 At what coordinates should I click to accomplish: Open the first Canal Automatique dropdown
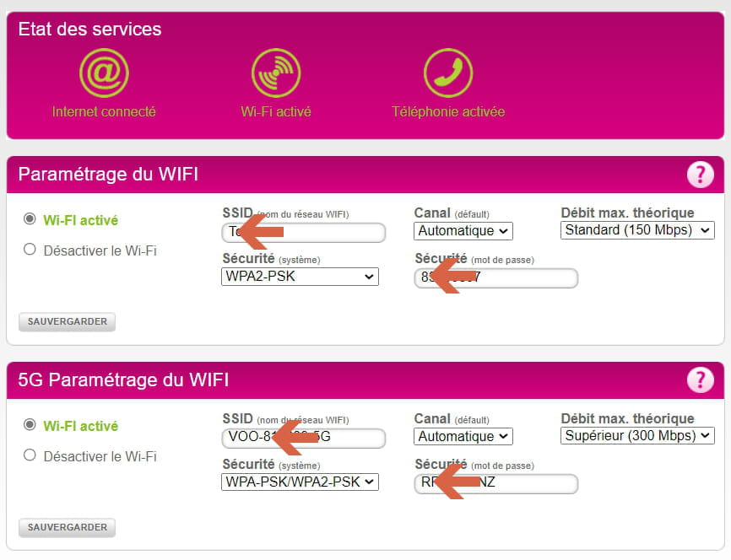pos(463,230)
